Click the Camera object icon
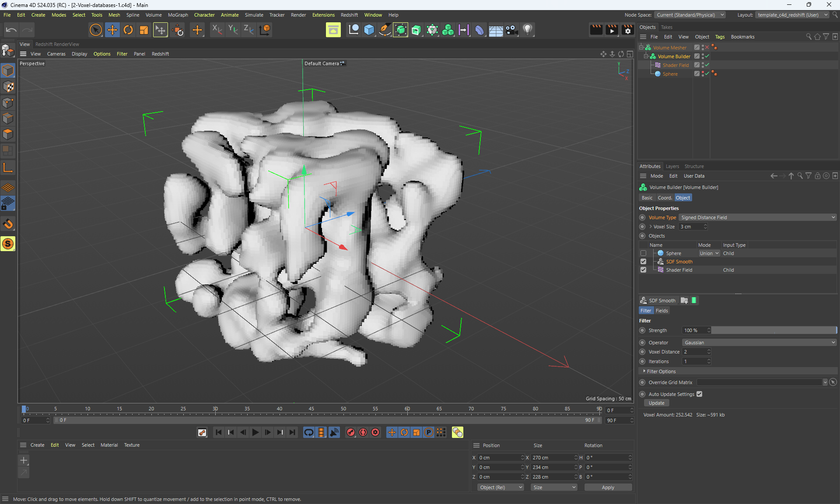 coord(511,30)
